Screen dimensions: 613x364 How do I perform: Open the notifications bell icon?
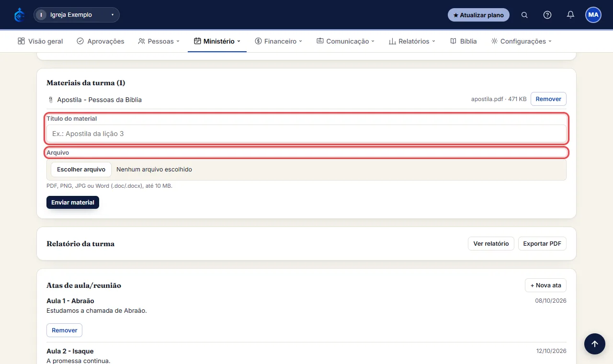click(570, 15)
